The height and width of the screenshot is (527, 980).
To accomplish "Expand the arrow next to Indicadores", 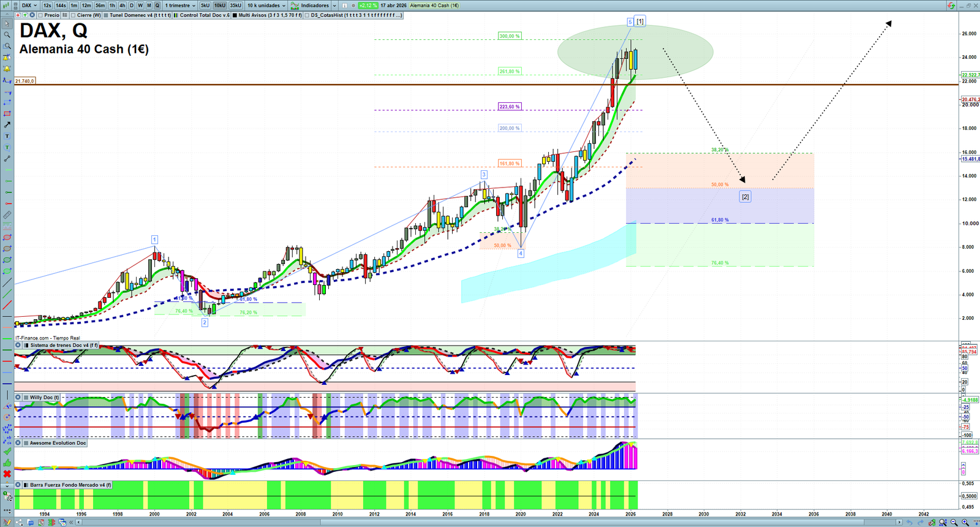I will (x=333, y=6).
